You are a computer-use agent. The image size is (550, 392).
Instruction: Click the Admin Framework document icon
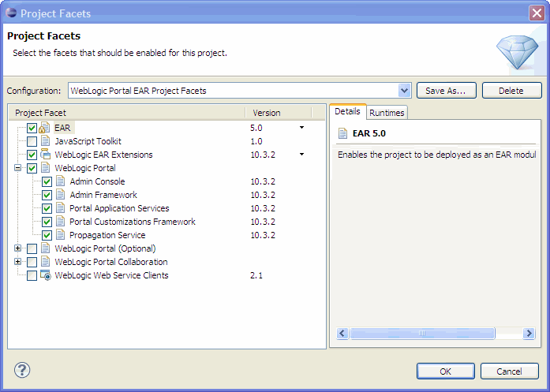point(60,195)
